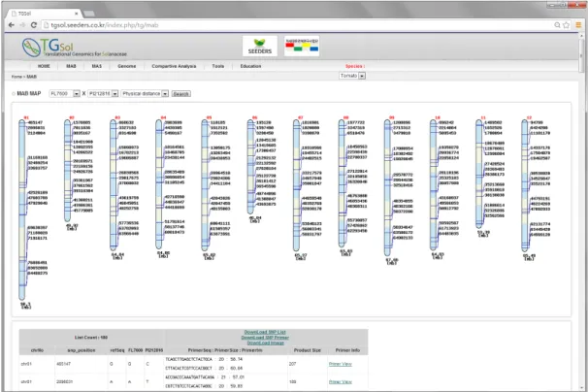Screen dimensions: 588x392
Task: Open the Chrome menu (orange hamburger icon)
Action: [x=578, y=25]
